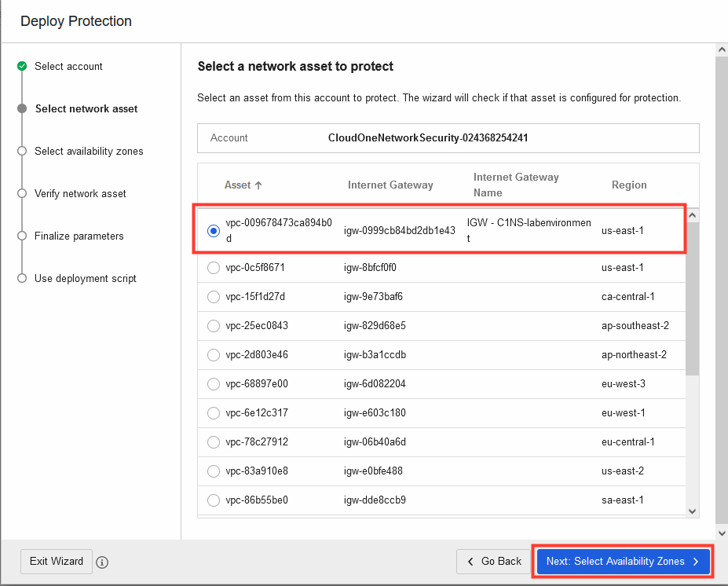This screenshot has width=728, height=586.
Task: Click Next: Select Availability Zones button
Action: [x=623, y=562]
